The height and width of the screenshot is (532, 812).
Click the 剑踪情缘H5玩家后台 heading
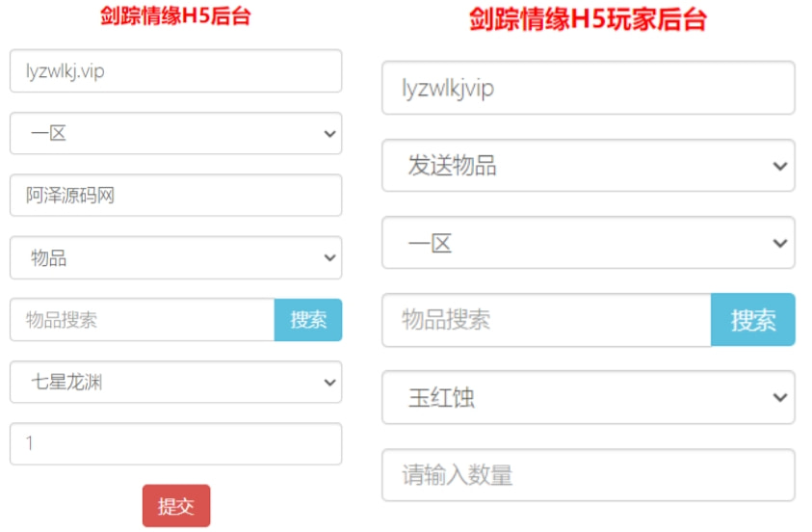pyautogui.click(x=588, y=20)
